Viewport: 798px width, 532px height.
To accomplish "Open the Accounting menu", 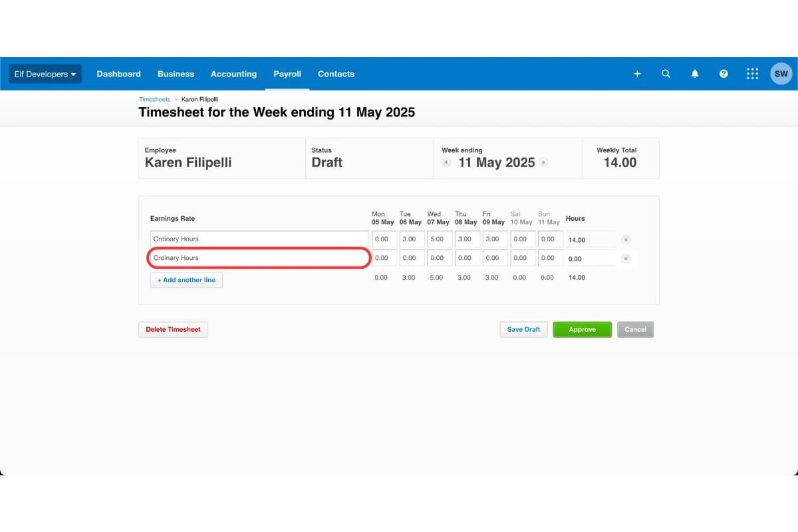I will [x=233, y=74].
